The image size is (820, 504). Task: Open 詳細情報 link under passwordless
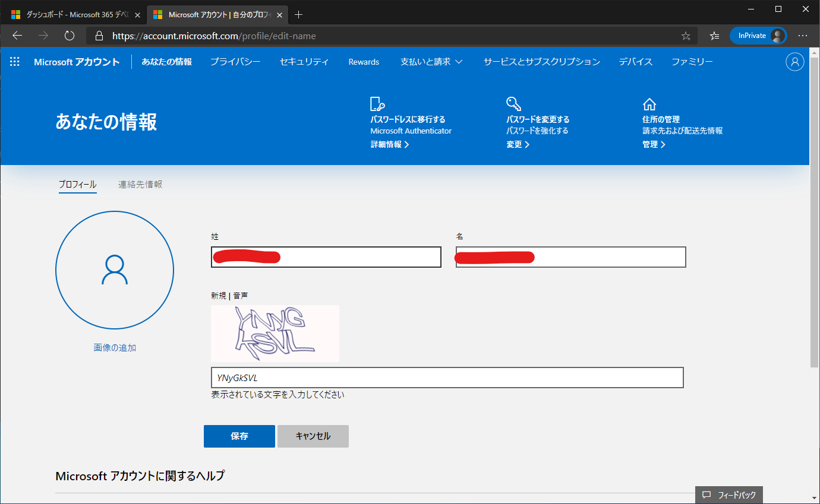[390, 144]
